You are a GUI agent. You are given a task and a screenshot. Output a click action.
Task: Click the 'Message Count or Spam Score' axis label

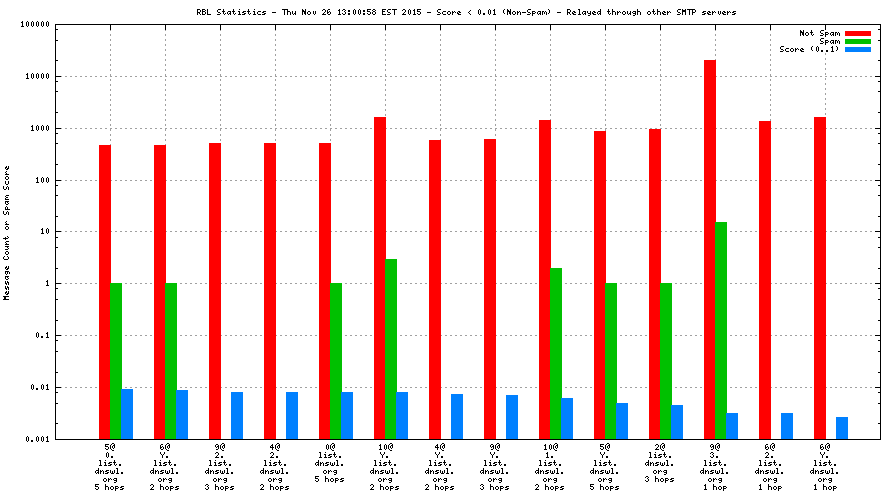click(7, 231)
